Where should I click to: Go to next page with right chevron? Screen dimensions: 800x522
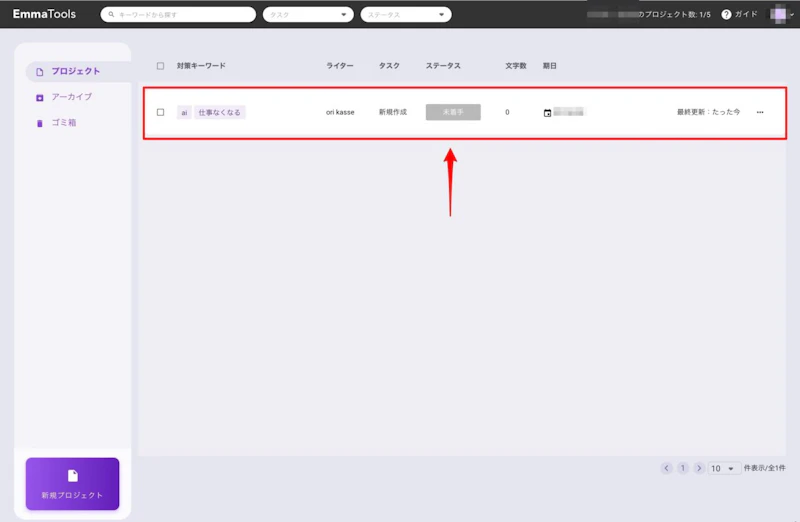699,468
